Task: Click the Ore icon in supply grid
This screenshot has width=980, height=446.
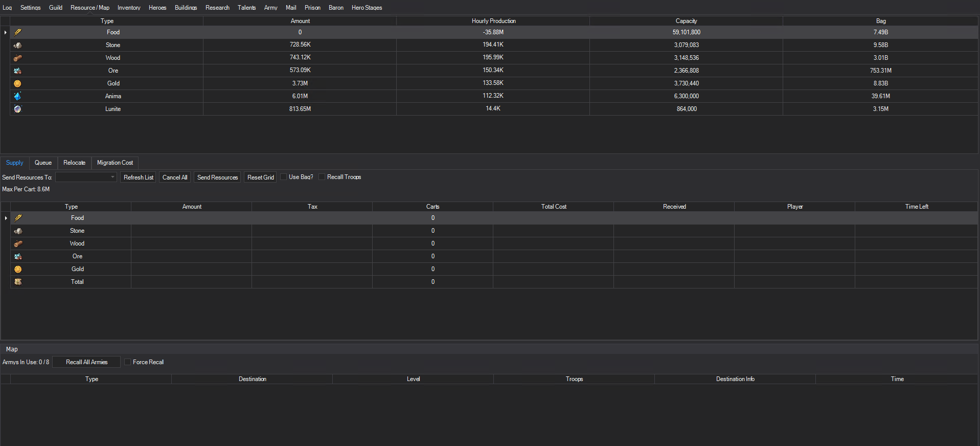Action: (18, 256)
